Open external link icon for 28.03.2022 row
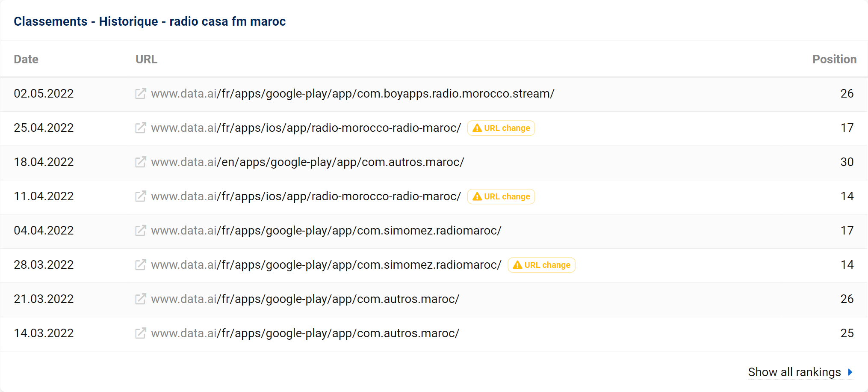868x392 pixels. click(141, 264)
